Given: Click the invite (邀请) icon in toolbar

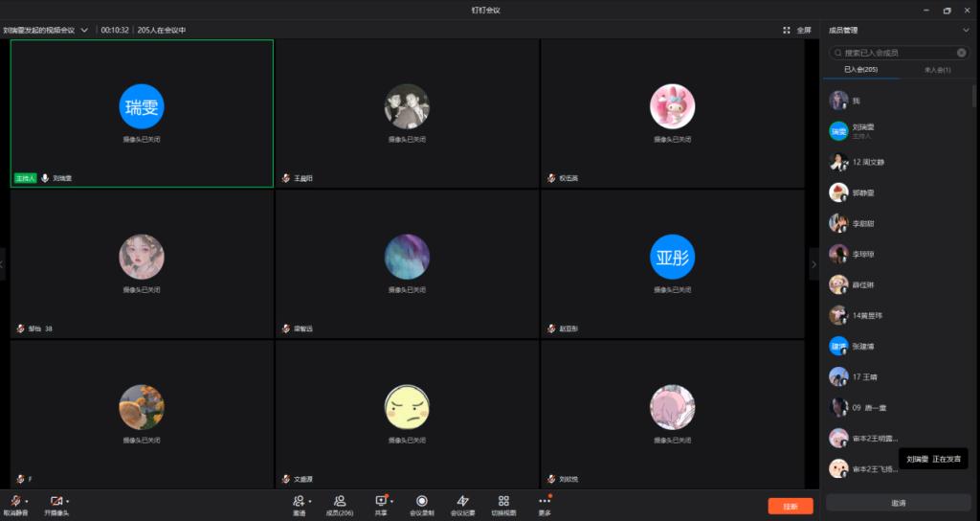Looking at the screenshot, I should coord(299,501).
